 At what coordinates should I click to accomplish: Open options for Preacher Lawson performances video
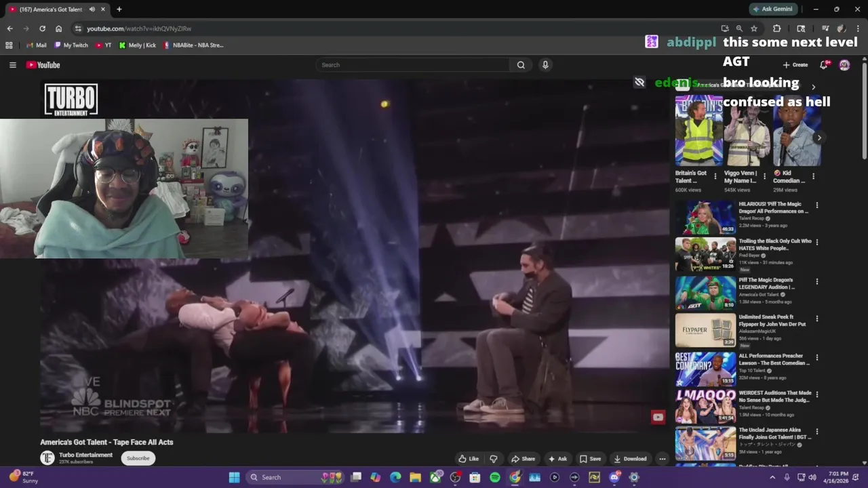pyautogui.click(x=816, y=357)
